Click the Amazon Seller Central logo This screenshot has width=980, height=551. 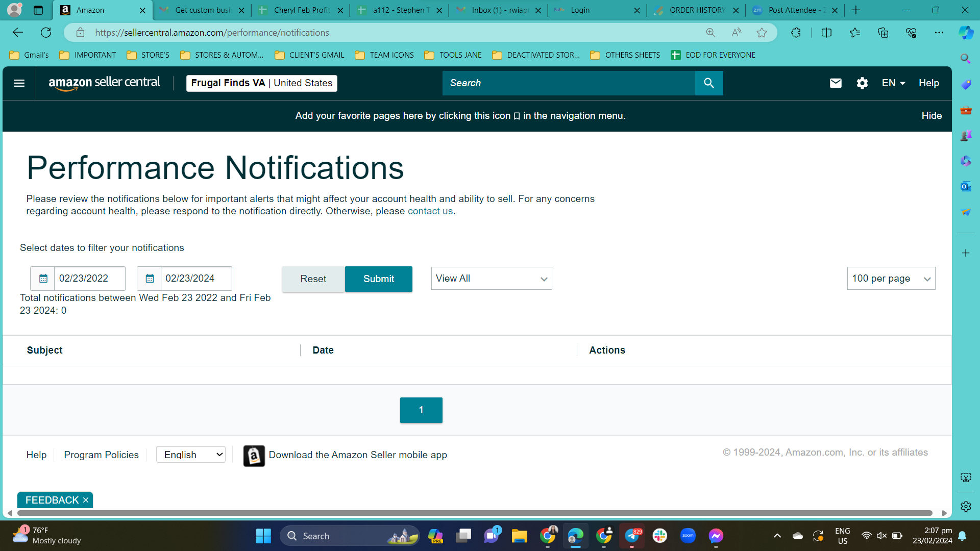click(x=104, y=83)
